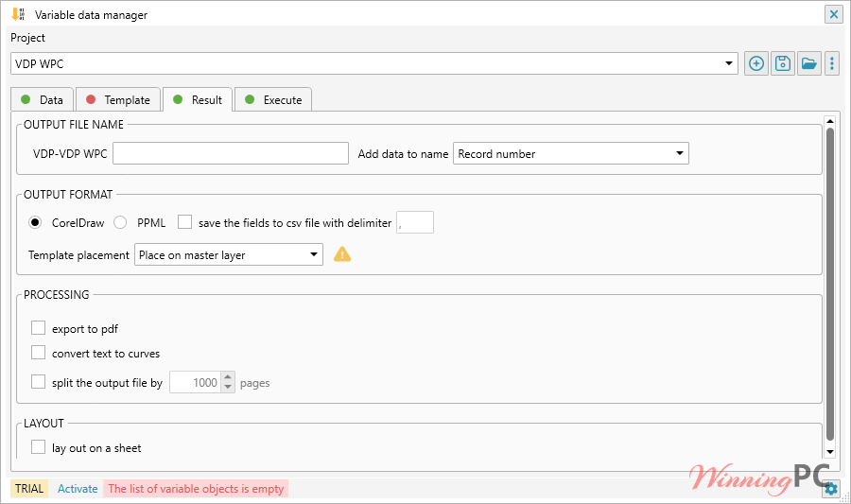Check the lay out on a sheet option
Image resolution: width=851 pixels, height=504 pixels.
[38, 447]
